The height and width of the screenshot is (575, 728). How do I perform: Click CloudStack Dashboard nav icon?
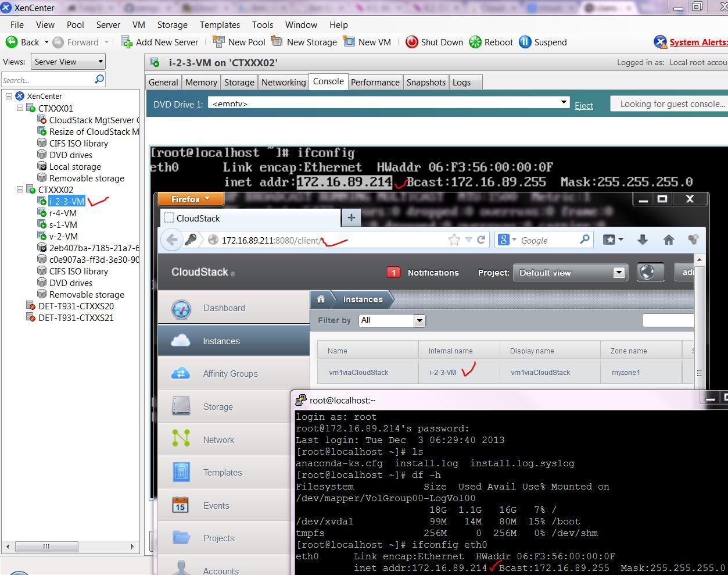(x=181, y=308)
